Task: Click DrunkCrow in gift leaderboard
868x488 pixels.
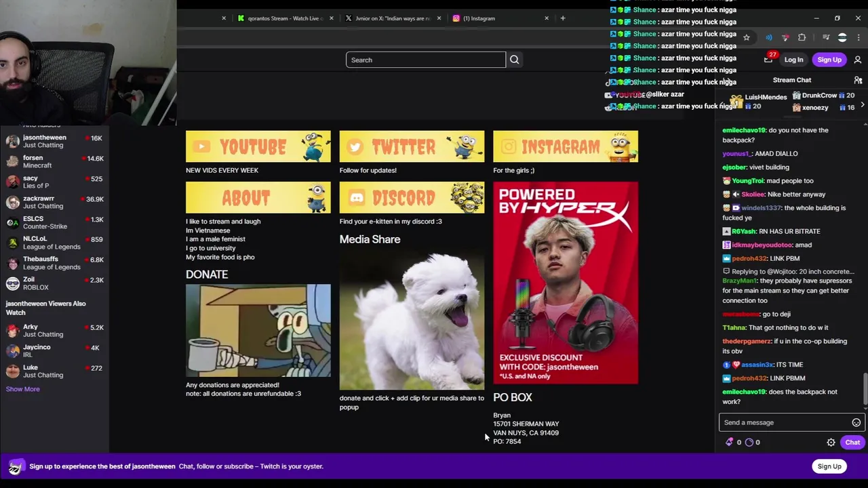Action: [x=820, y=96]
